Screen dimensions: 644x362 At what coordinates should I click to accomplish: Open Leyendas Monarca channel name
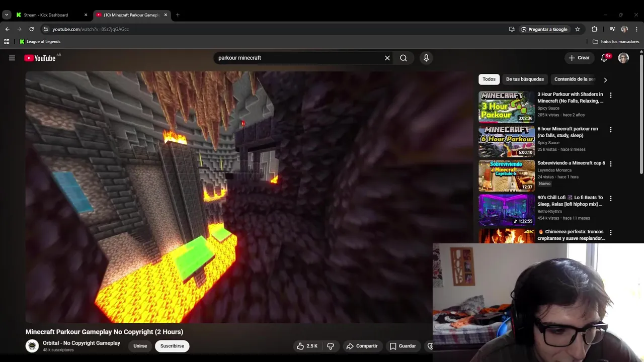coord(554,170)
